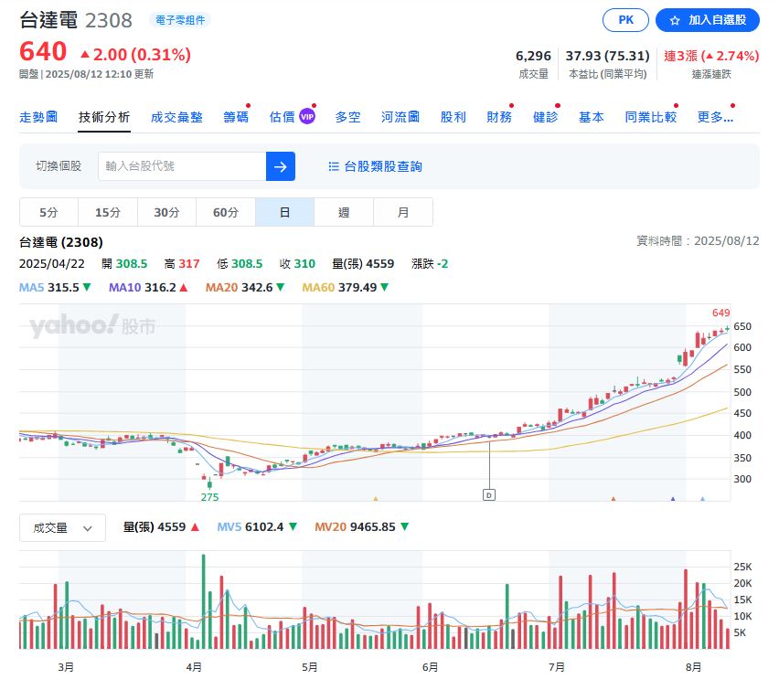Image resolution: width=779 pixels, height=700 pixels.
Task: Open the 健診 tab
Action: [x=546, y=117]
